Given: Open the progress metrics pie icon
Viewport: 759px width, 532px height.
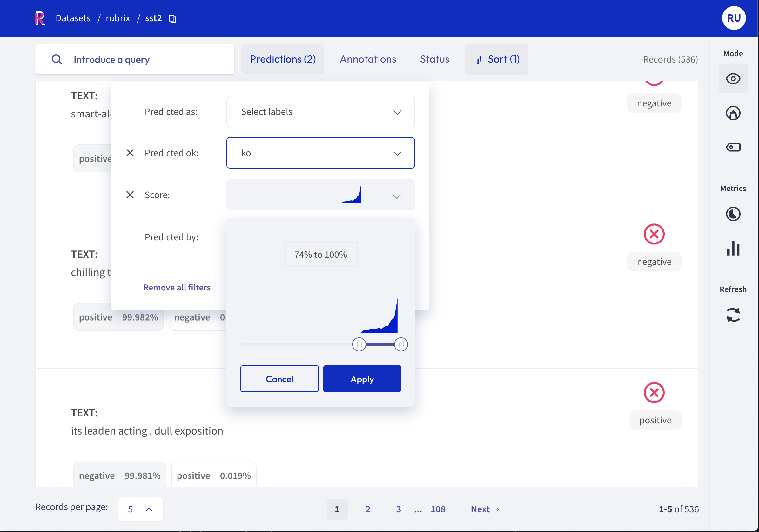Looking at the screenshot, I should click(733, 214).
